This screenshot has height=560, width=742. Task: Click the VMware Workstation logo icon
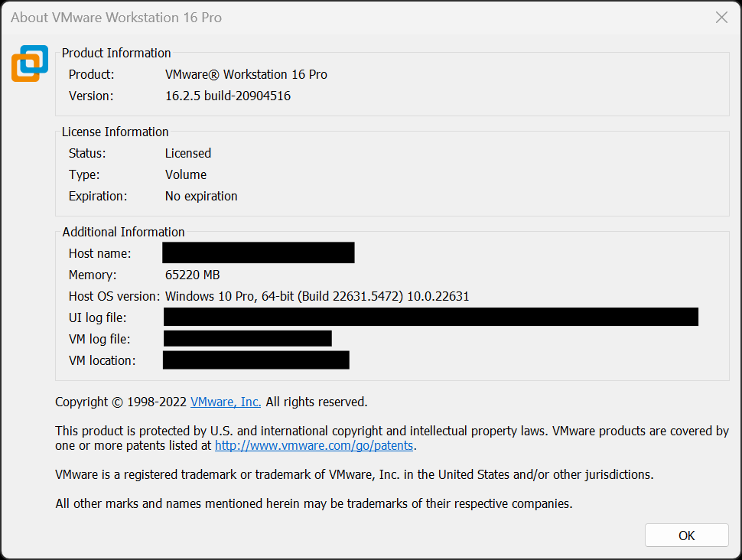pyautogui.click(x=29, y=63)
